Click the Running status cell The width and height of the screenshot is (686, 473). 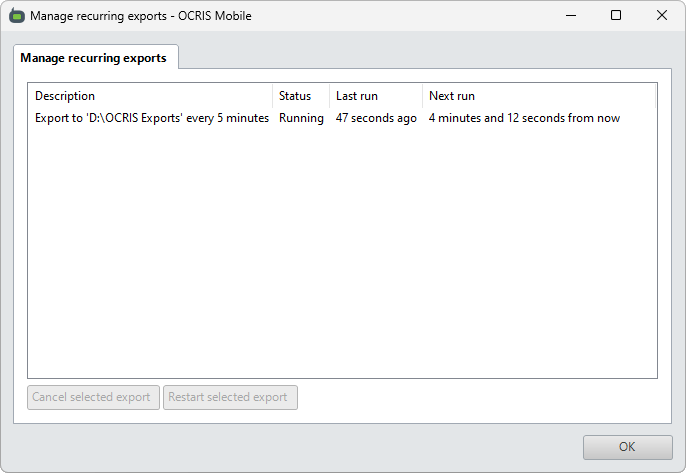tap(301, 118)
